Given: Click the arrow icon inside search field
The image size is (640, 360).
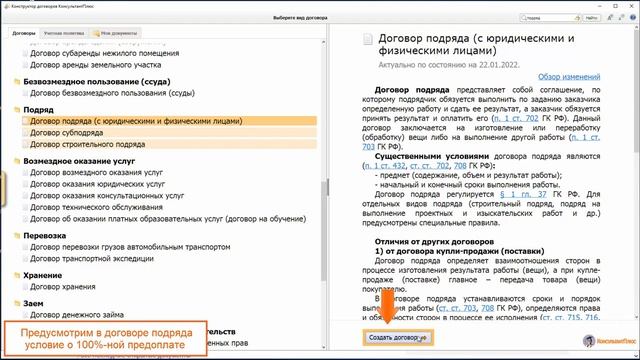Looking at the screenshot, I should click(x=577, y=18).
